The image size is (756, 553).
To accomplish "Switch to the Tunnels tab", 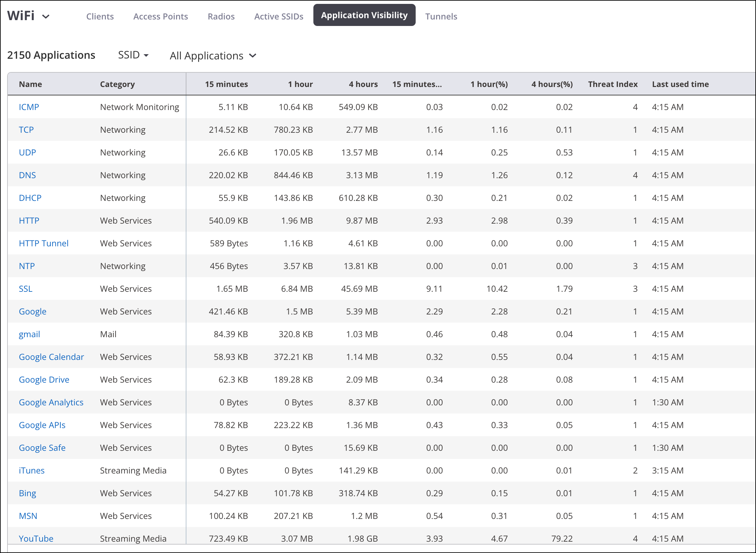I will [441, 16].
